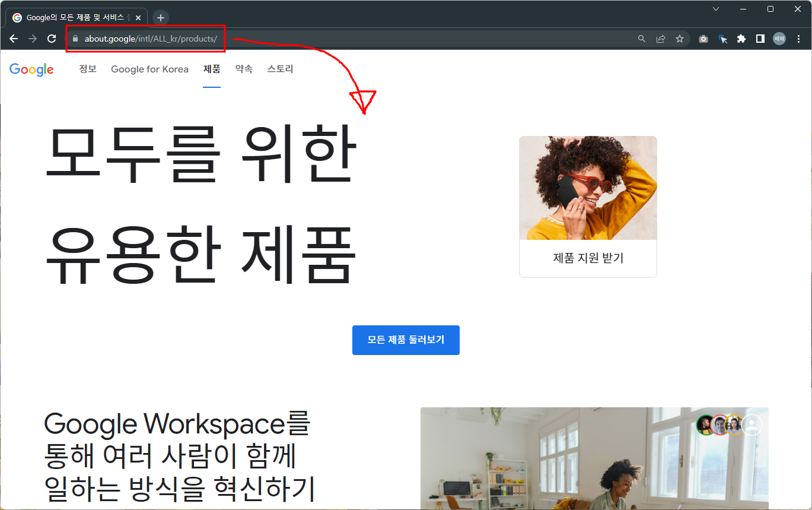This screenshot has height=510, width=812.
Task: Share the page via the share icon
Action: pyautogui.click(x=660, y=38)
